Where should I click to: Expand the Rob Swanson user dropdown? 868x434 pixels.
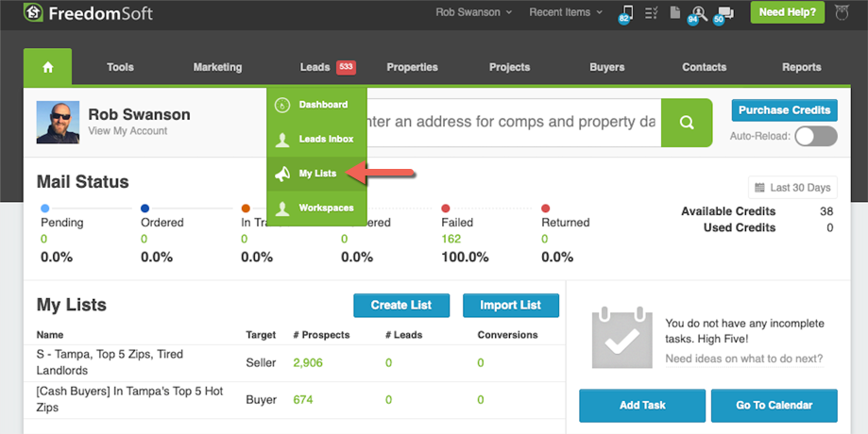point(474,12)
